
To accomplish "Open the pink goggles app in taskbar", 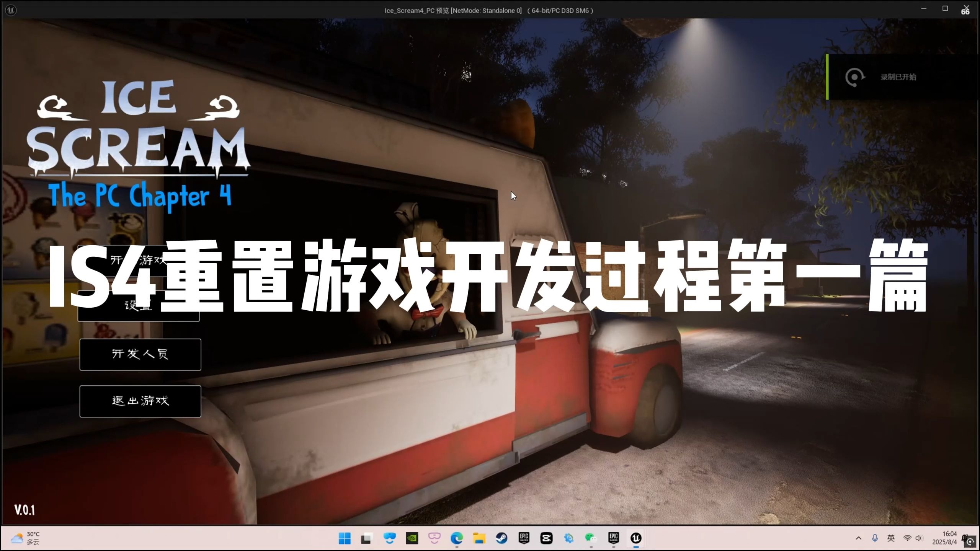I will tap(434, 538).
